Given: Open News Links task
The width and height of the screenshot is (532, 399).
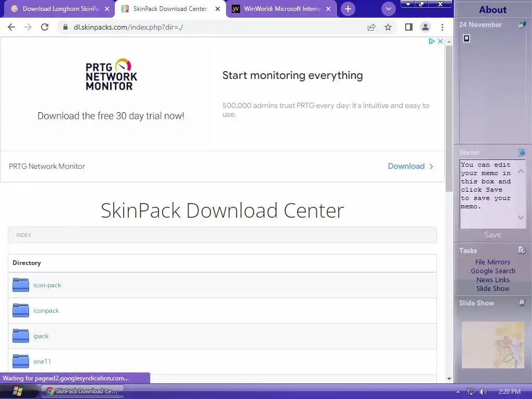Looking at the screenshot, I should (493, 280).
